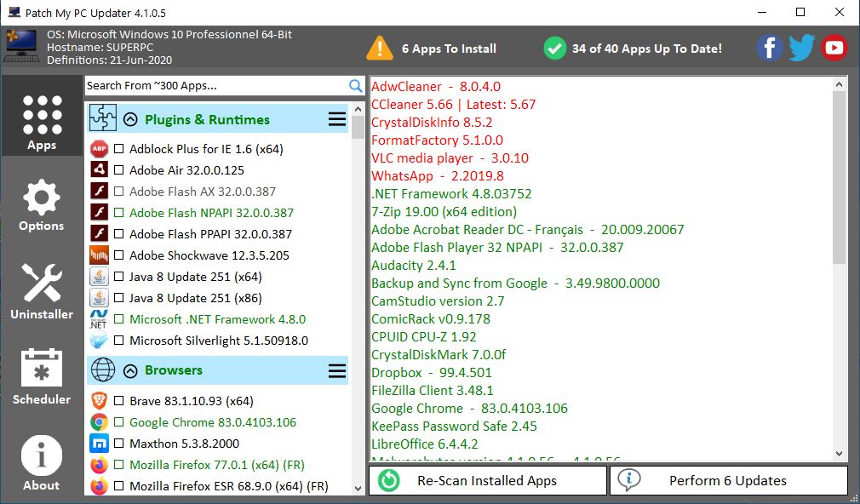The height and width of the screenshot is (504, 860).
Task: Select the VLC media player 3.0.10 entry
Action: (x=450, y=158)
